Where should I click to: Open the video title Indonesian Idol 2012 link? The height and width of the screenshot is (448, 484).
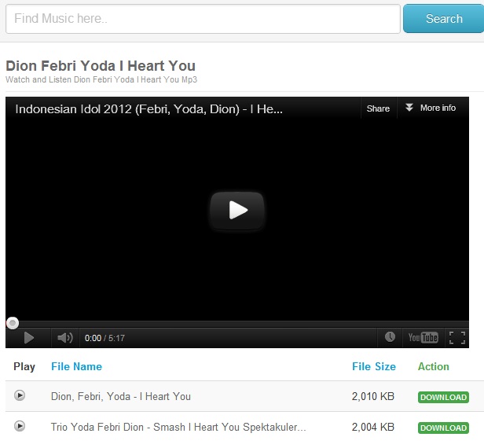pyautogui.click(x=148, y=109)
